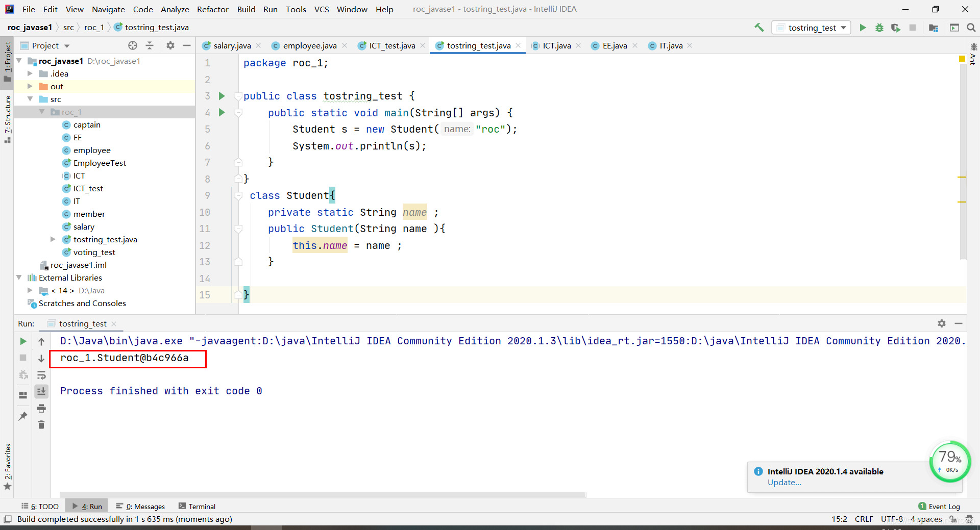Fold the main method at line 4
Screen dimensions: 980x530
[x=238, y=113]
